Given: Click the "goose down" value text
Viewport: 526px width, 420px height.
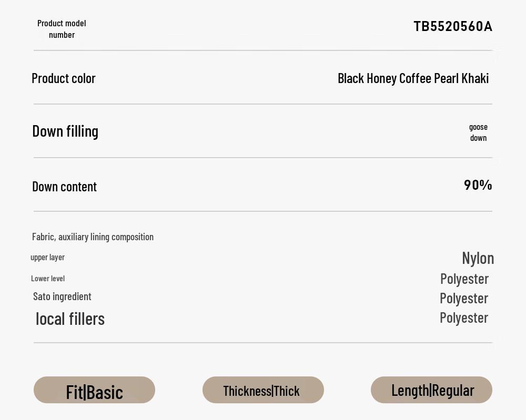Looking at the screenshot, I should point(478,132).
